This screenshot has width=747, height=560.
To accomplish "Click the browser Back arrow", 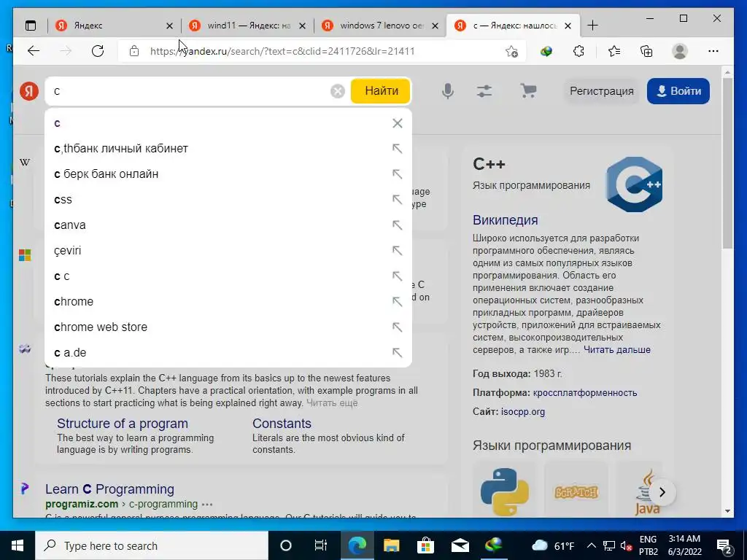I will (x=34, y=51).
